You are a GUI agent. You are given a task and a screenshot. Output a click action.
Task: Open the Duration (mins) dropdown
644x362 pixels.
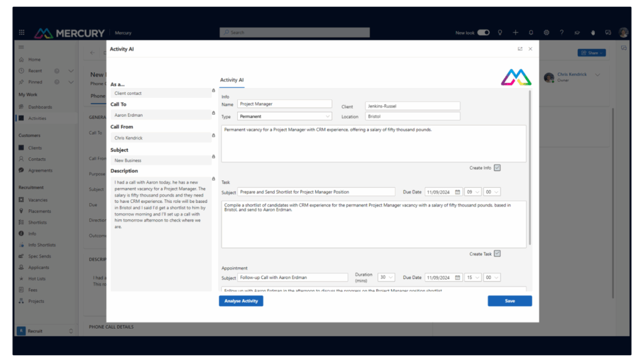pyautogui.click(x=385, y=277)
